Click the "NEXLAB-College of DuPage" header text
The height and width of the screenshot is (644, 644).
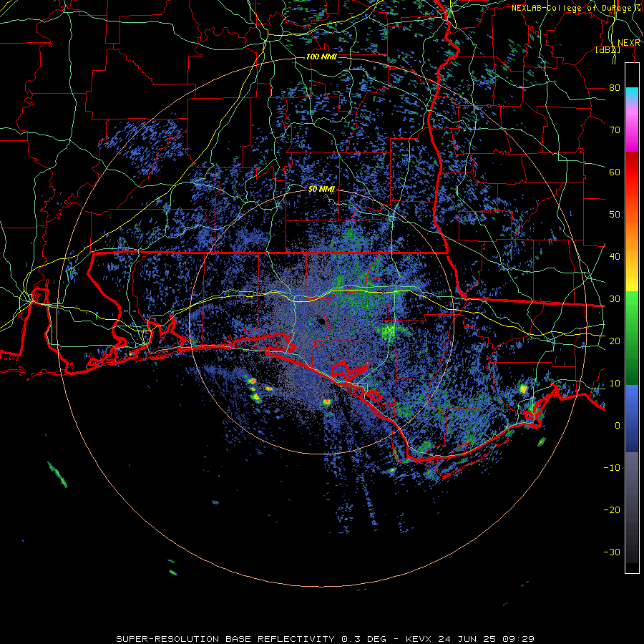coord(572,8)
